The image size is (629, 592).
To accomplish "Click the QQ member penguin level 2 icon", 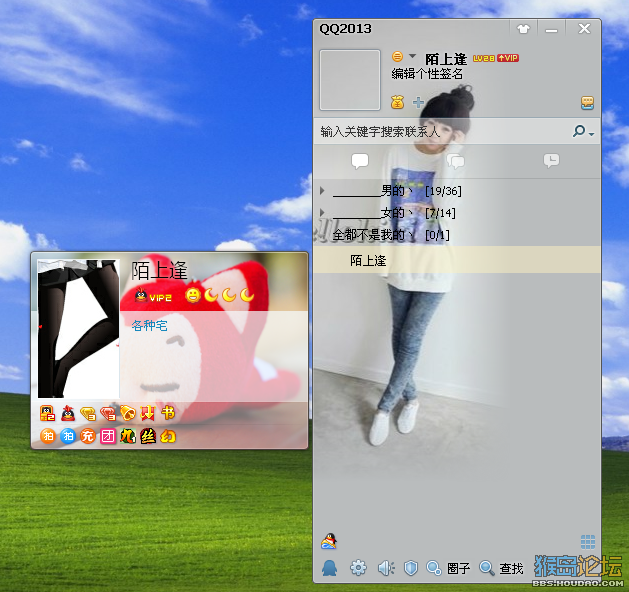I will [47, 413].
